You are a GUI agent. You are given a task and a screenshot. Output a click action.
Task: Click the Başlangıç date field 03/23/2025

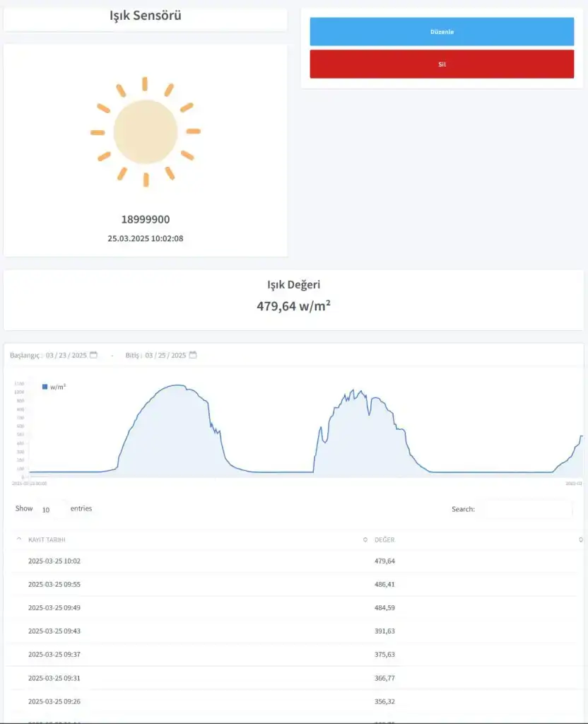pos(66,355)
